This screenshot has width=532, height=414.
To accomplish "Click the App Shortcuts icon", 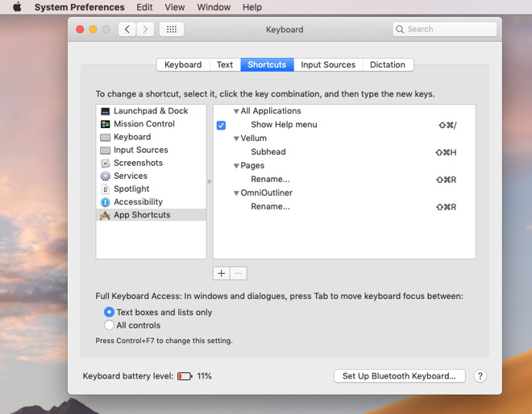I will 105,215.
